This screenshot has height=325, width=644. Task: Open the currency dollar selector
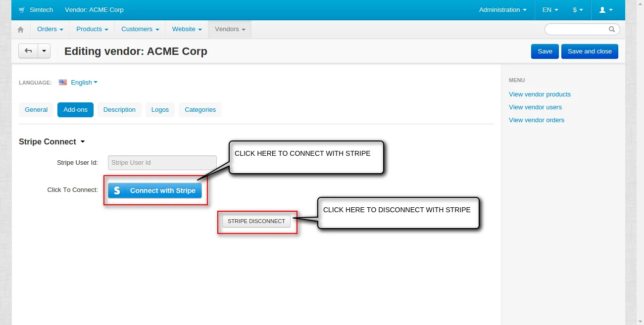coord(578,10)
